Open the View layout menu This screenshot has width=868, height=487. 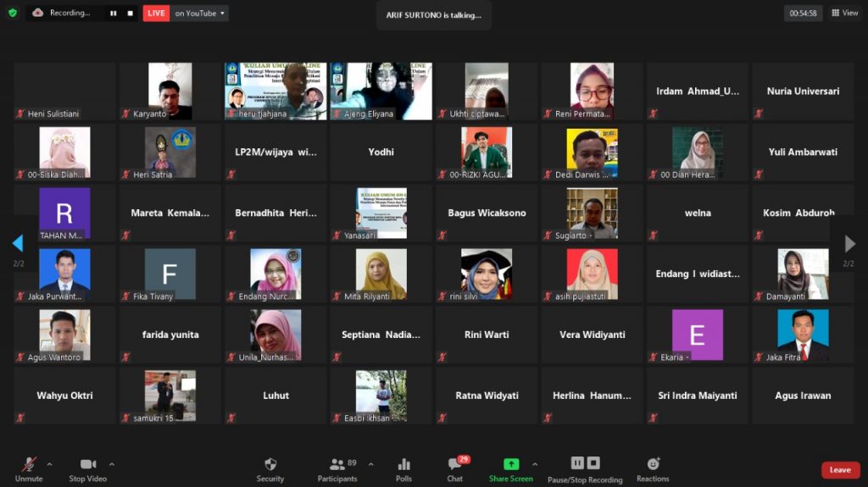coord(844,13)
